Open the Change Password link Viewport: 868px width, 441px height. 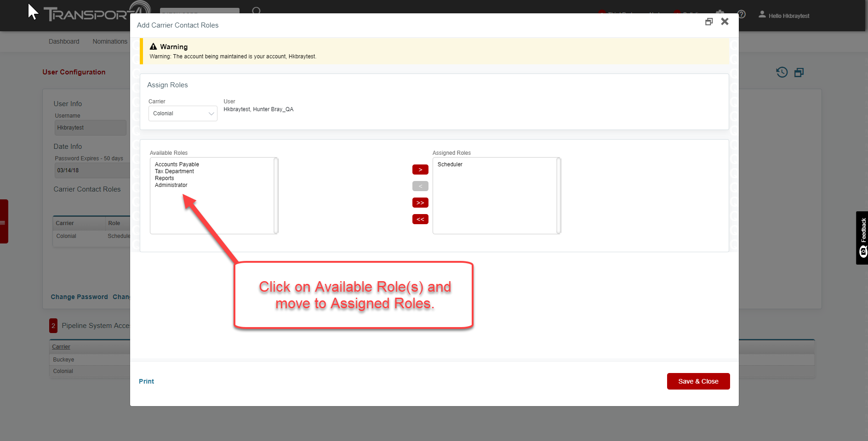pos(79,297)
